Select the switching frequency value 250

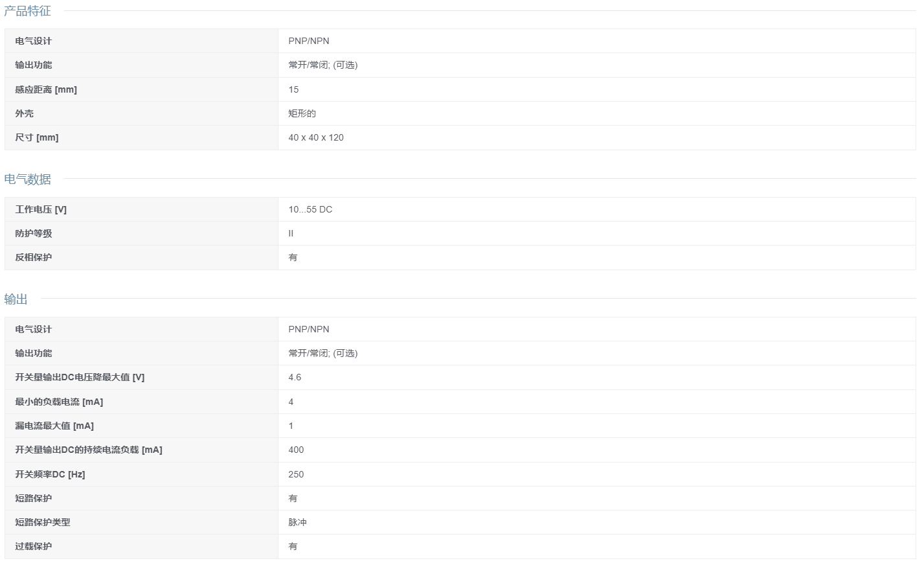pyautogui.click(x=296, y=474)
